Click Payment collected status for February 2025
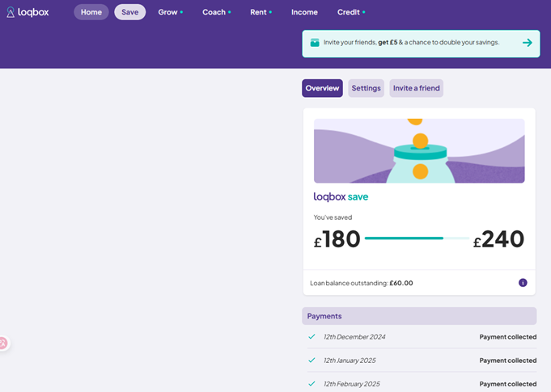The image size is (551, 392). coord(508,384)
